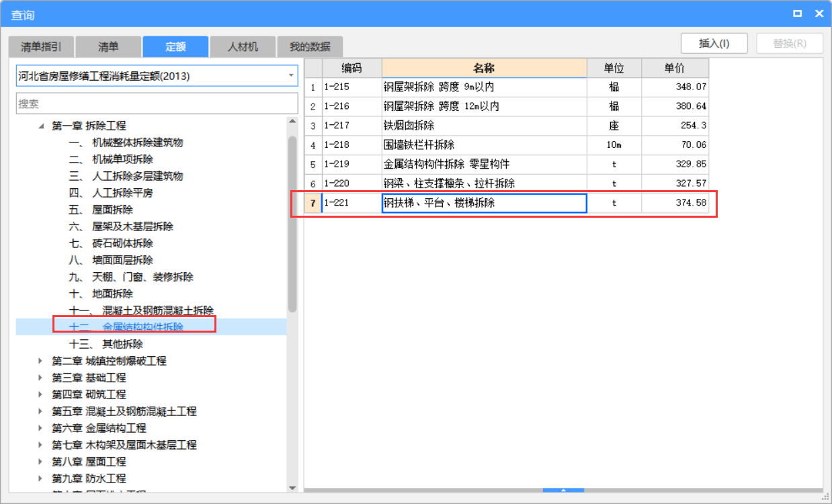The image size is (832, 504).
Task: Select 十、地面拆除 item
Action: pos(101,294)
